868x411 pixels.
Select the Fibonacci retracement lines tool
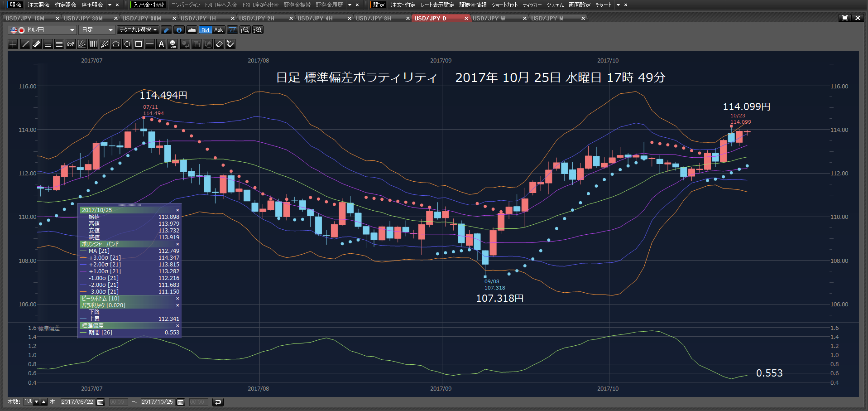coord(59,44)
